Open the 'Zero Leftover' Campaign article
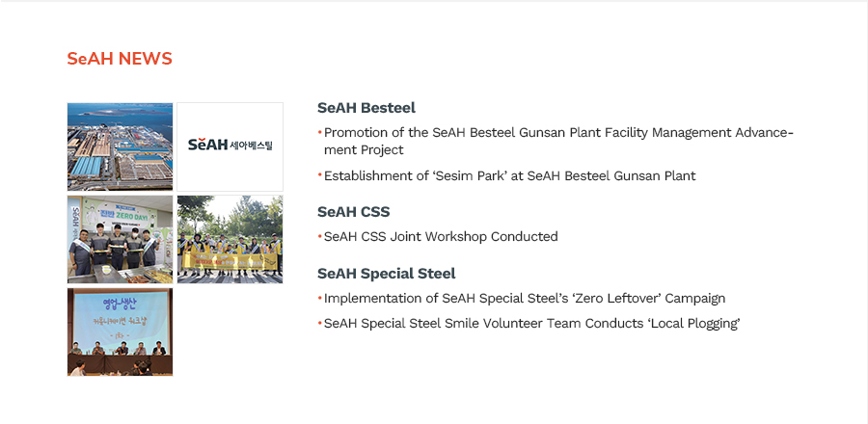Viewport: 868px width, 424px height. (525, 299)
